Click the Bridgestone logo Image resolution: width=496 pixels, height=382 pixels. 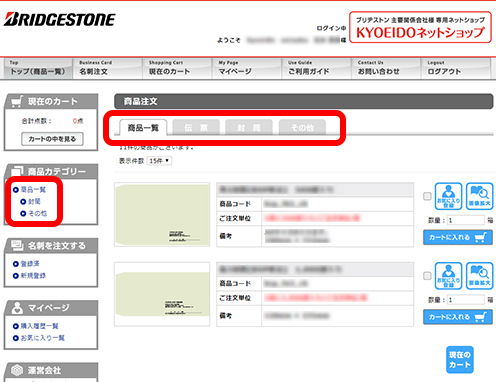pos(59,19)
